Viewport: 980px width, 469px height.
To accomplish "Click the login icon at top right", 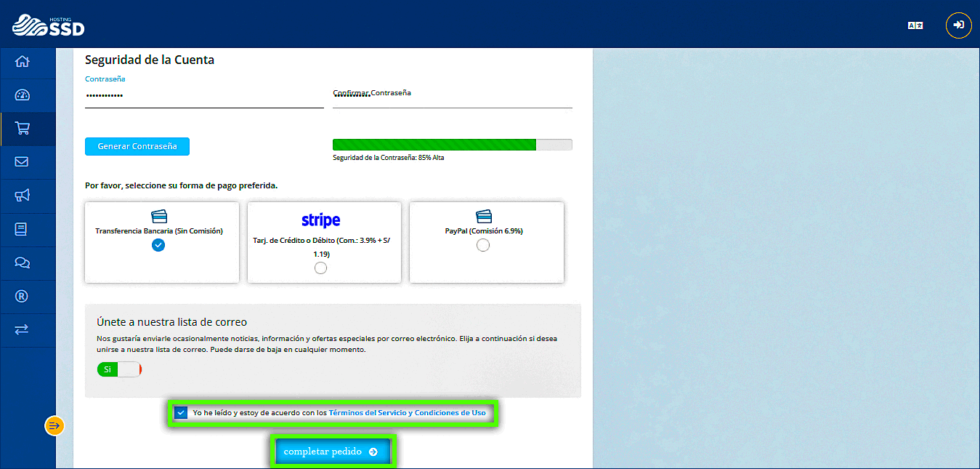I will [958, 25].
